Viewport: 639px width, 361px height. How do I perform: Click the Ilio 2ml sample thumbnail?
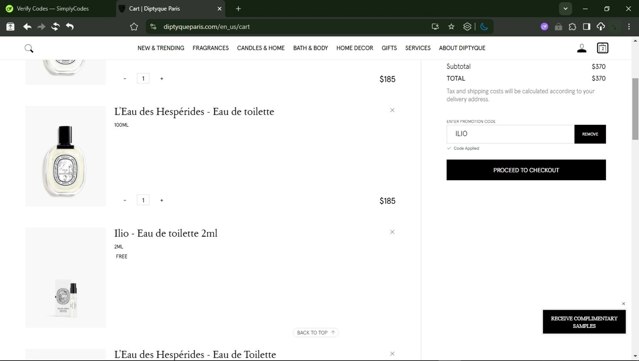pos(66,278)
